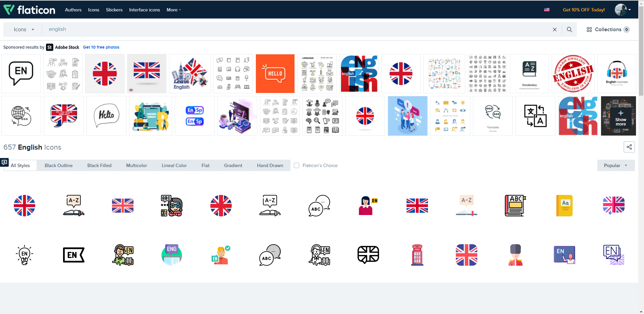Filter by Lineal Color style
This screenshot has width=644, height=314.
174,165
